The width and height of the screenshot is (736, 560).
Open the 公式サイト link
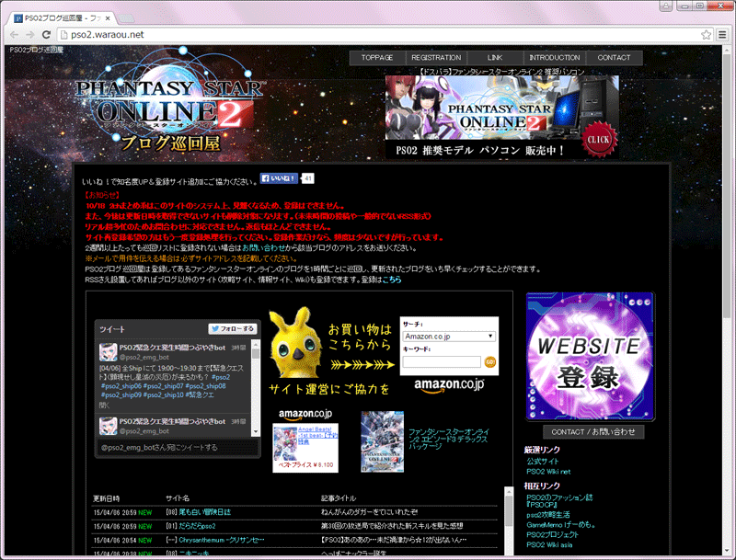(x=543, y=462)
